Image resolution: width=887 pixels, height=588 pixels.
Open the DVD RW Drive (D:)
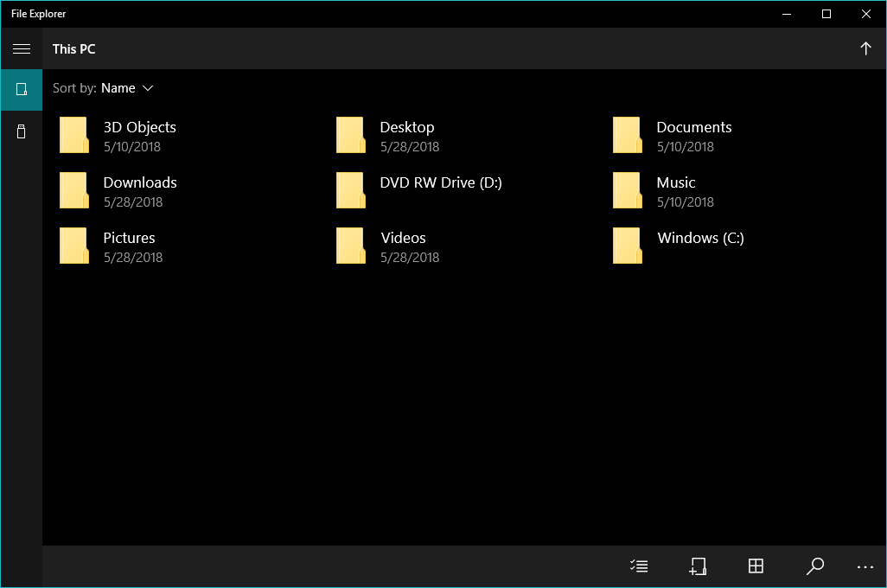(440, 183)
